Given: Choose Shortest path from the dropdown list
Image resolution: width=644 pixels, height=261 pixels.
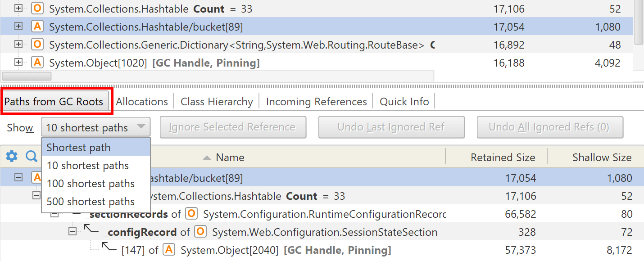Looking at the screenshot, I should [96, 147].
